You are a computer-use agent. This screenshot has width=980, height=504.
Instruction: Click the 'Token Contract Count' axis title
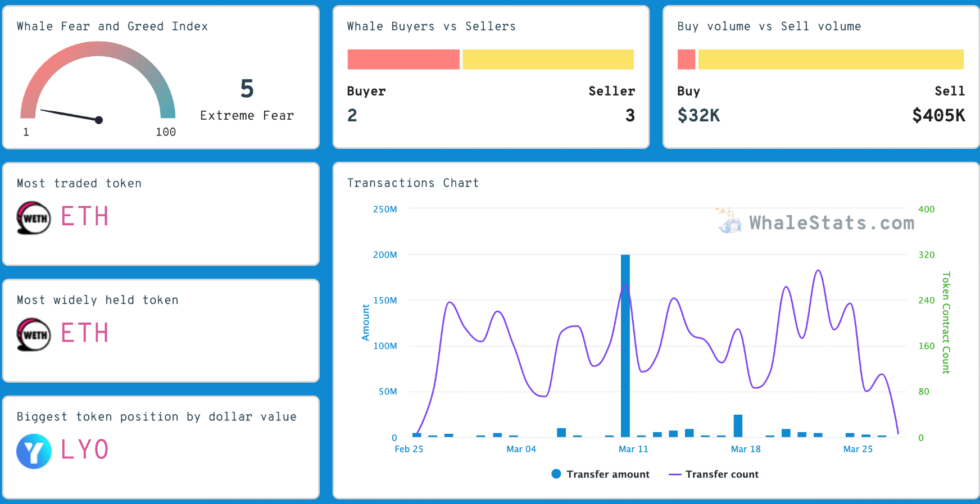[x=946, y=323]
